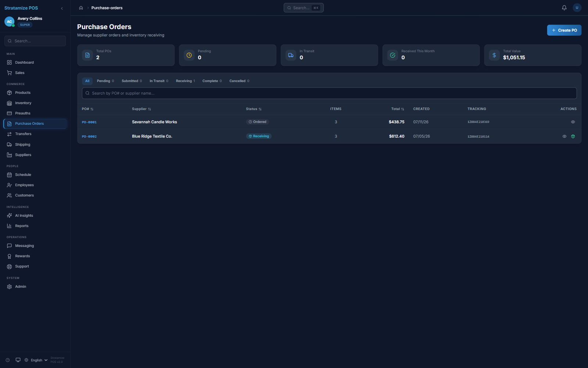Click the Total POs stat card
This screenshot has width=588, height=368.
(x=126, y=55)
